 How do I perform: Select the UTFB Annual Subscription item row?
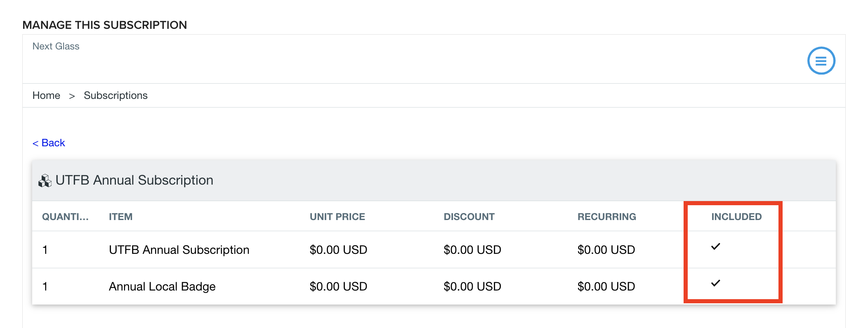point(434,250)
